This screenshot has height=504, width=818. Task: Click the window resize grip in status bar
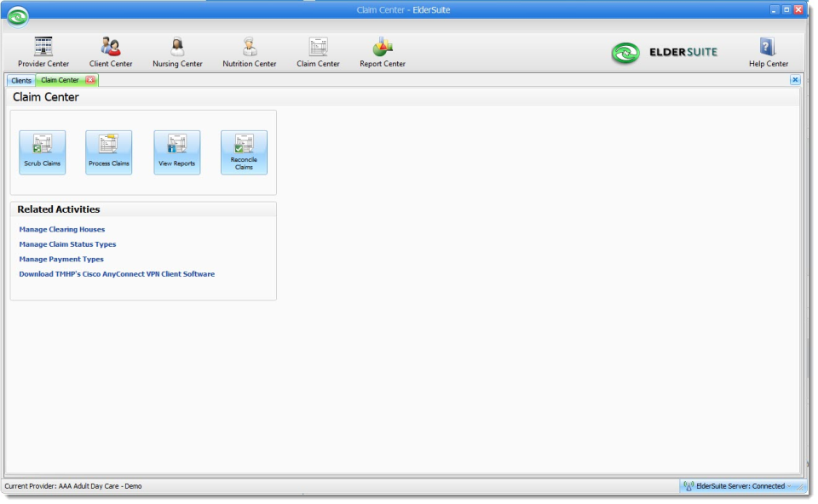coord(800,487)
